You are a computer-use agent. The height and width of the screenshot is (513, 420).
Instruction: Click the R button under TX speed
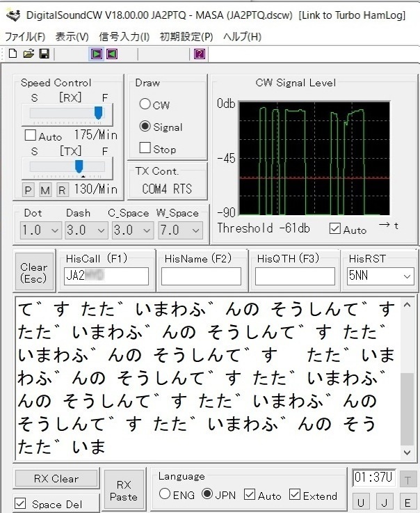(62, 190)
